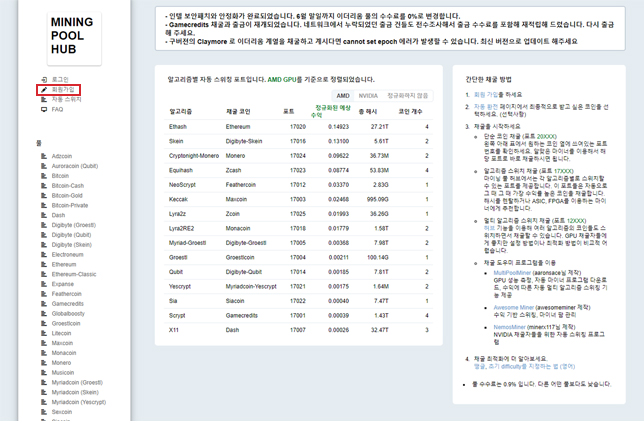Screen dimensions: 644x423
Task: Open the Myriadcoin (Yescrypt) pool link
Action: [x=79, y=402]
